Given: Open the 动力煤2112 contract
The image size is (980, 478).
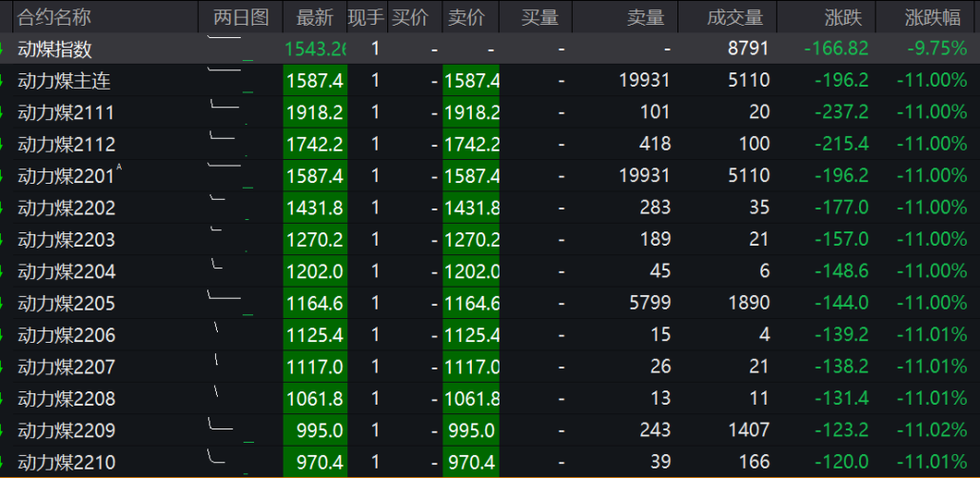Looking at the screenshot, I should tap(67, 145).
